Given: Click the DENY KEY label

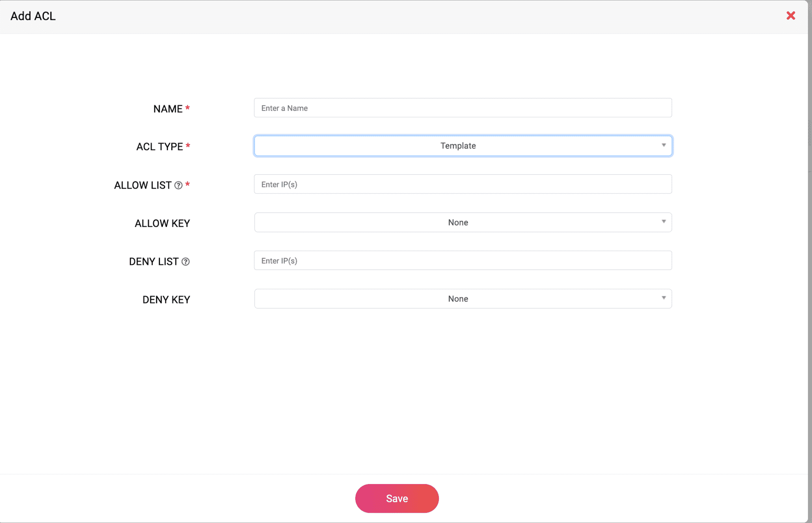Looking at the screenshot, I should [166, 299].
